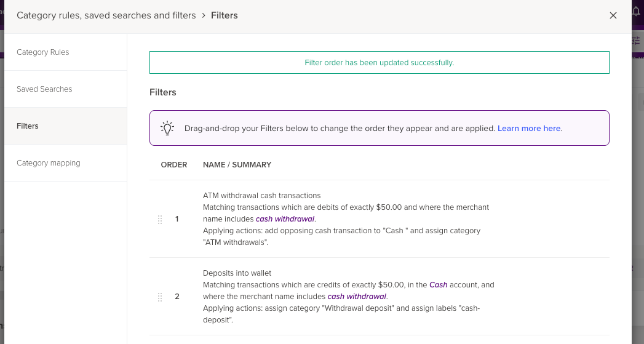The height and width of the screenshot is (344, 644).
Task: Click the sliders icon at the right edge
Action: click(x=636, y=40)
